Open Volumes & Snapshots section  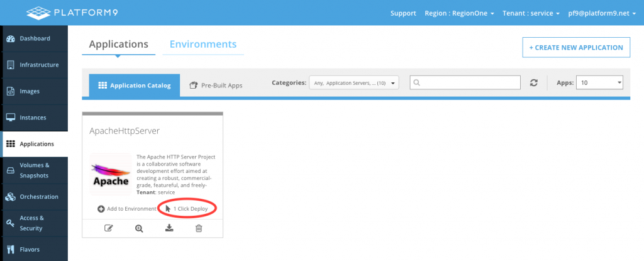[x=34, y=170]
